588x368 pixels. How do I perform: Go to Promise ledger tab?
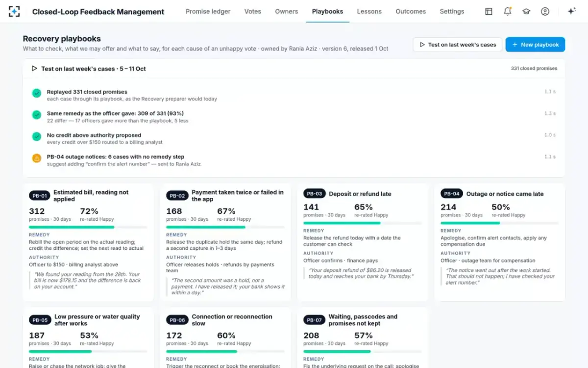pyautogui.click(x=208, y=11)
